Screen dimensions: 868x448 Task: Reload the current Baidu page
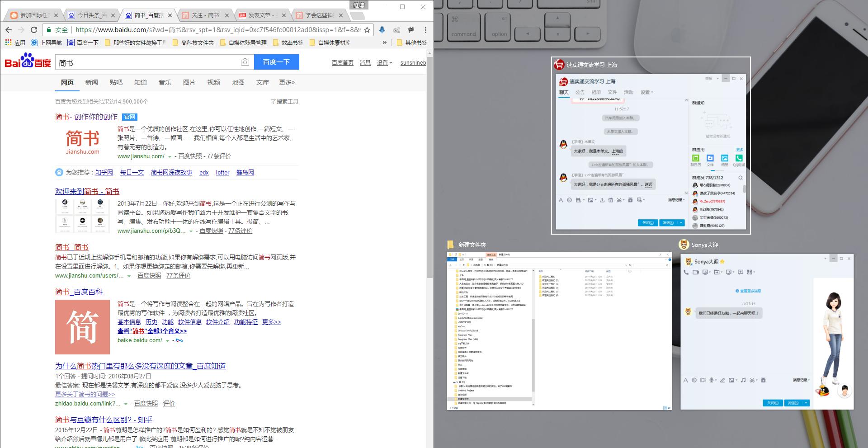tap(33, 30)
